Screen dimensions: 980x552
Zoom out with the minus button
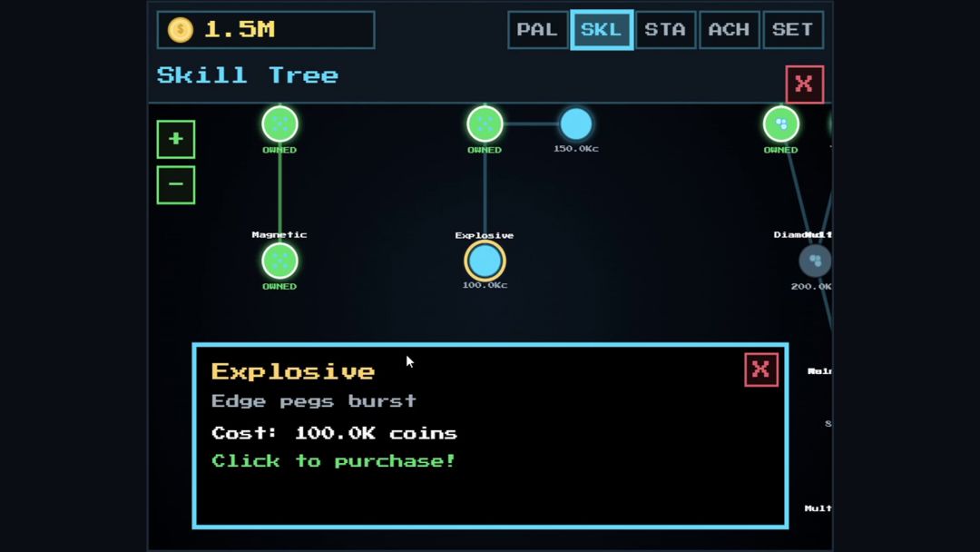click(176, 184)
